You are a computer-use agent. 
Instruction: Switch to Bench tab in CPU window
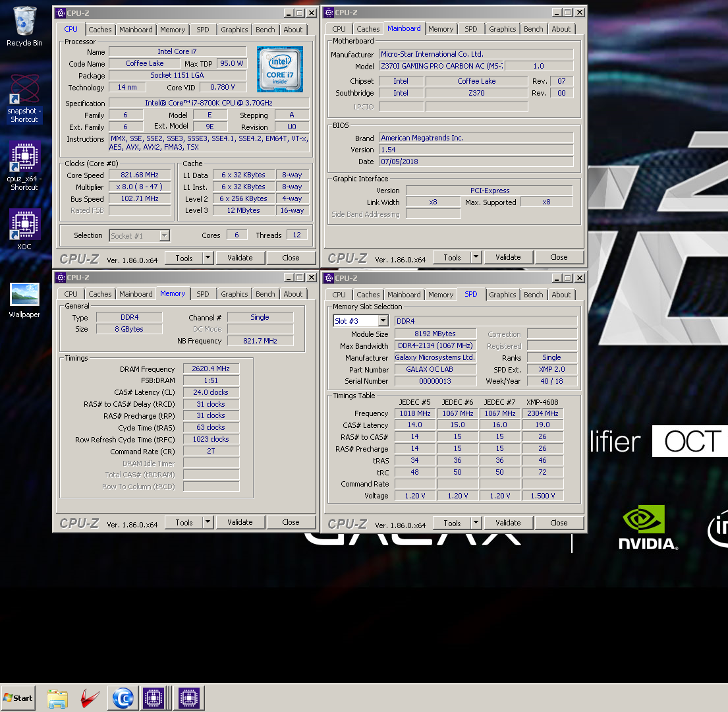265,30
